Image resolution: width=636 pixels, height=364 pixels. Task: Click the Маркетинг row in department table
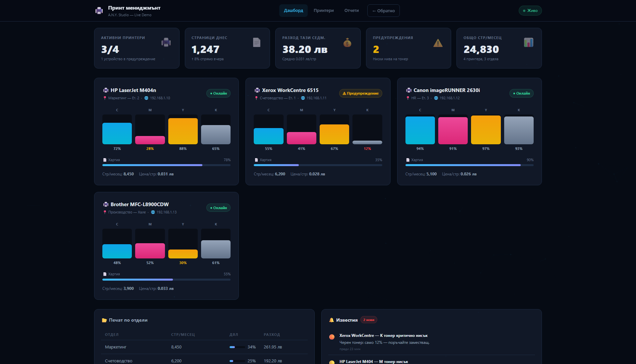click(204, 347)
